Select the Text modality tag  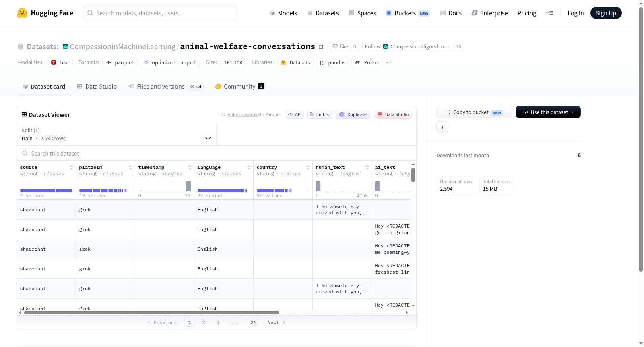tap(60, 62)
